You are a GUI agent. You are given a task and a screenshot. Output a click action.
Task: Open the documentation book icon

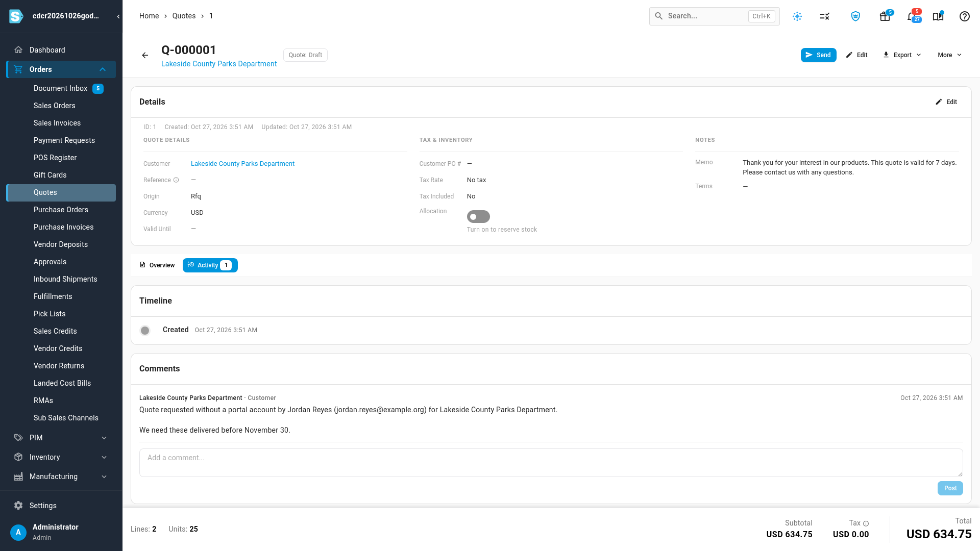point(938,16)
